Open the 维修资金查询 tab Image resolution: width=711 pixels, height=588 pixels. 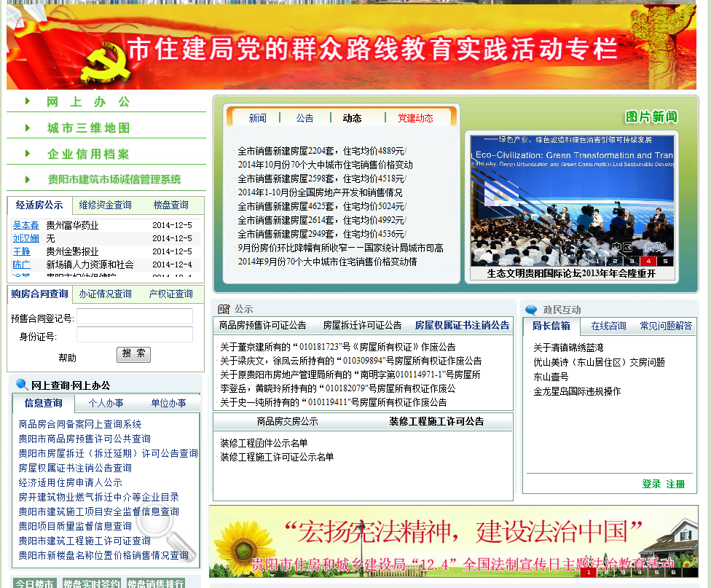106,205
